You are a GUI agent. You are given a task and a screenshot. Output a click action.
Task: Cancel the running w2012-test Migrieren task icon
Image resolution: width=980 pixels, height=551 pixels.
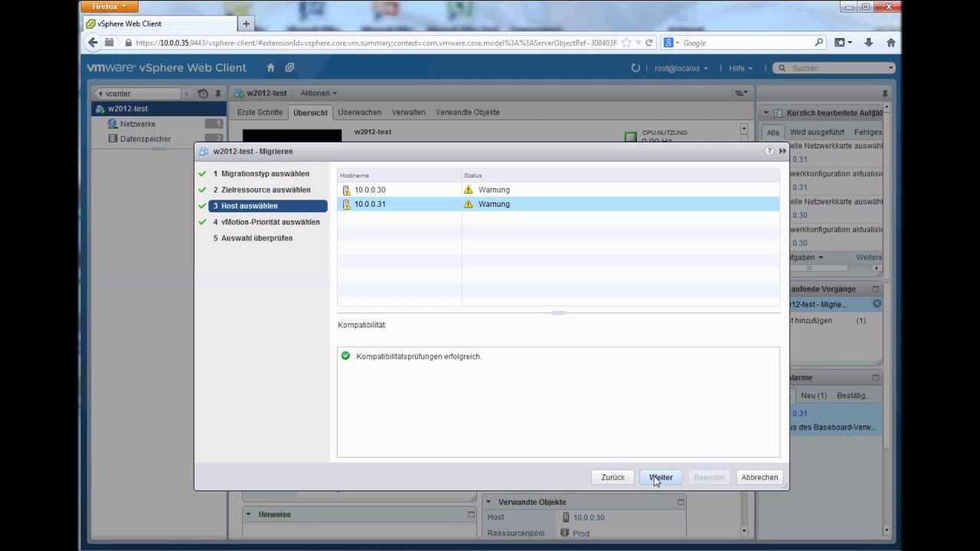point(877,304)
